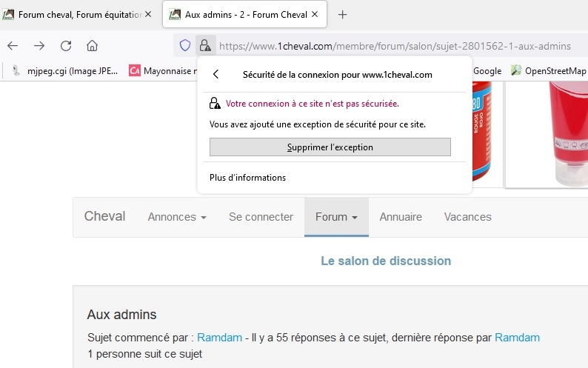Open the Vacances navigation item
This screenshot has height=368, width=588.
[467, 217]
